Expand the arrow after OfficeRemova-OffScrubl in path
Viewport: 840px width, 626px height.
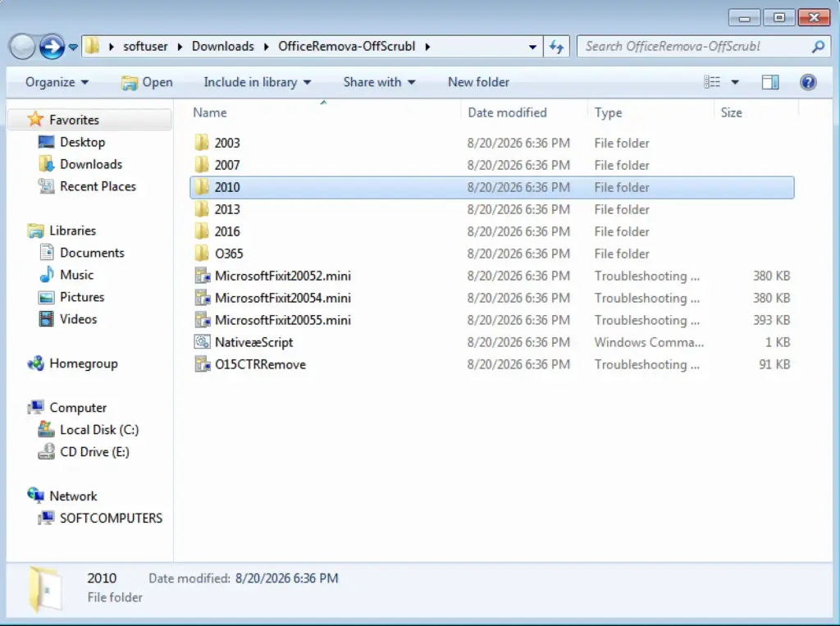427,47
